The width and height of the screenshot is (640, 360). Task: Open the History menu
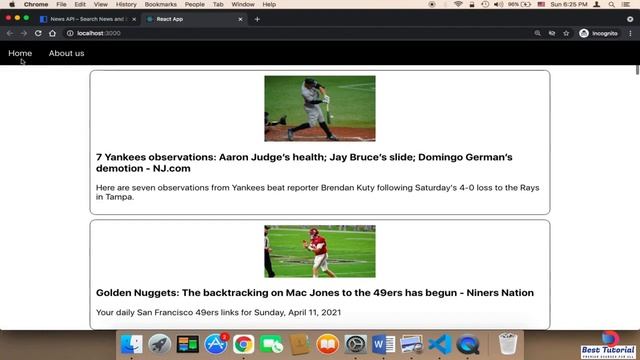(126, 4)
